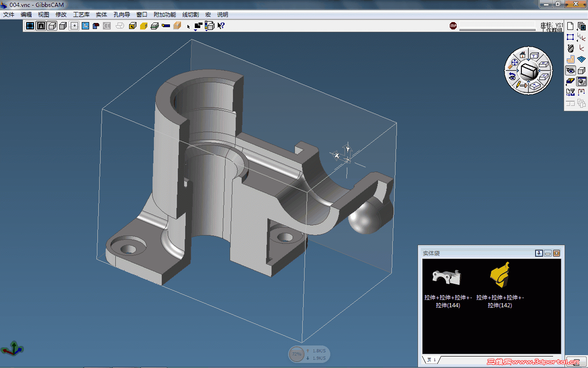Select the previous view eye icon on wheel
This screenshot has height=368, width=588.
click(x=512, y=76)
